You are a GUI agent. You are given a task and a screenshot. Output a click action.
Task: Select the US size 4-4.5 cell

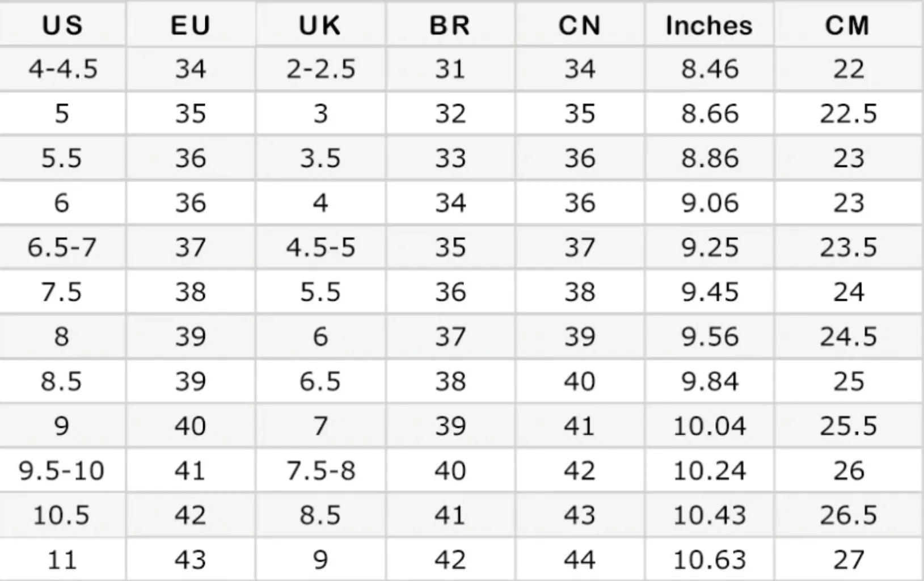[x=62, y=69]
